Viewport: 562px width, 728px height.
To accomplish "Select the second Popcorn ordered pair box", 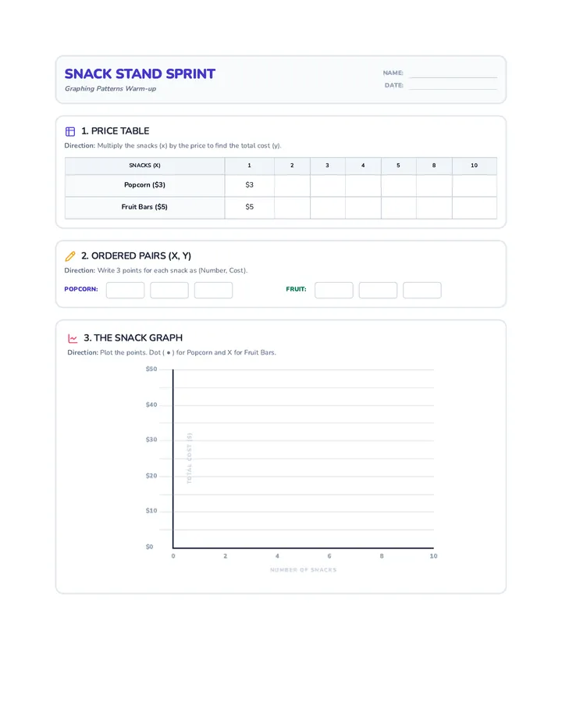I will [169, 290].
